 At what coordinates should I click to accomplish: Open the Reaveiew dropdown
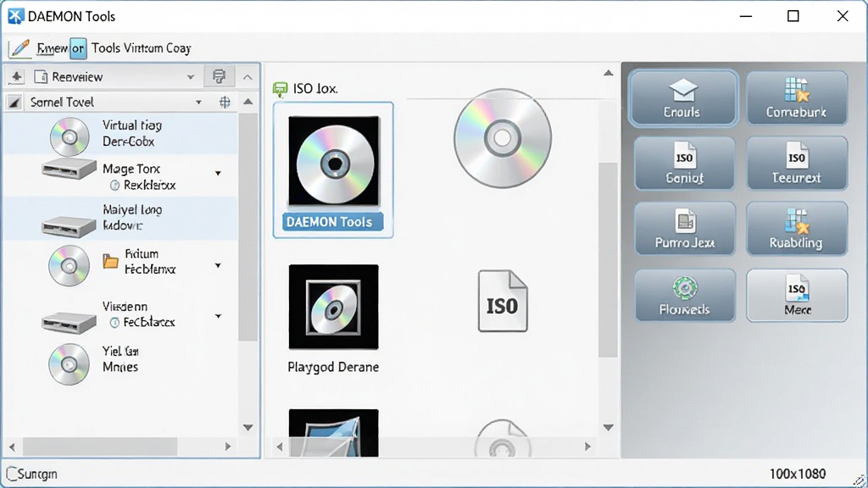[191, 77]
